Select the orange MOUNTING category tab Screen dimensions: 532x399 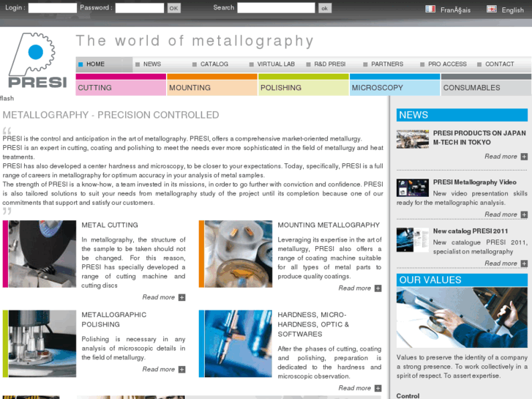[x=212, y=84]
